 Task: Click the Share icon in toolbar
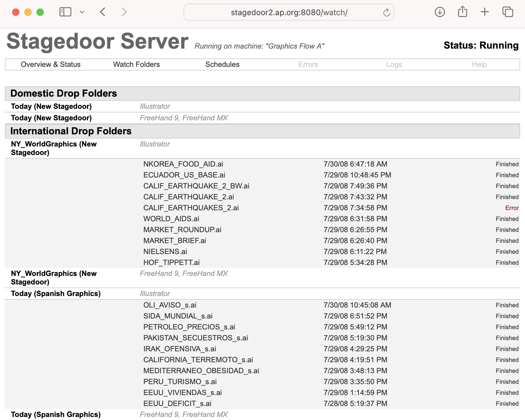tap(462, 12)
